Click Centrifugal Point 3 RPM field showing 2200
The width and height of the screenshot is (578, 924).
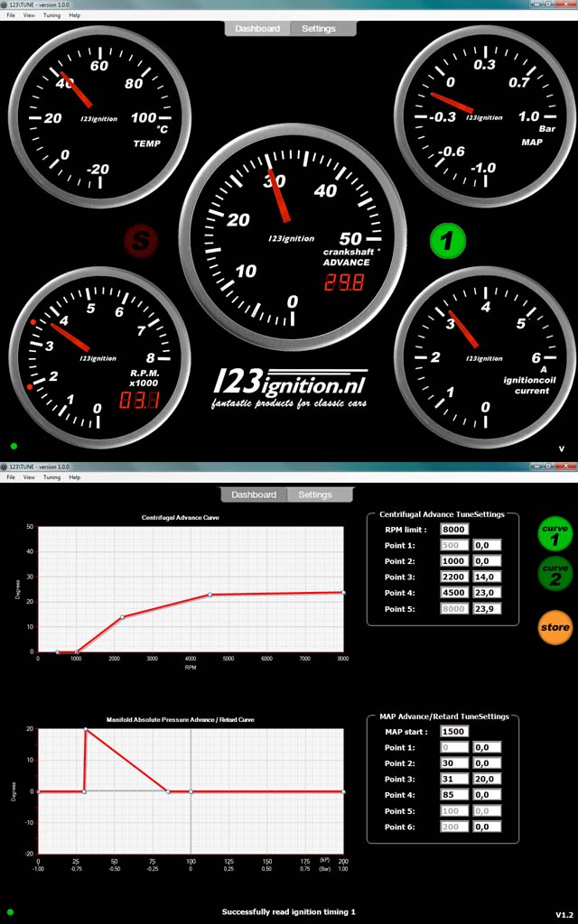(455, 577)
